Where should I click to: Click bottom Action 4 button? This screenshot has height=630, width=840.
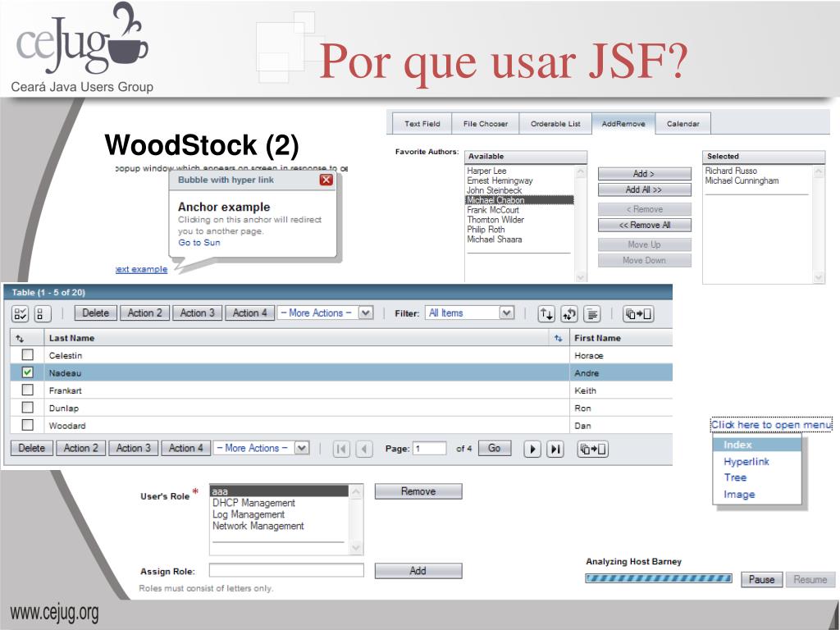186,448
